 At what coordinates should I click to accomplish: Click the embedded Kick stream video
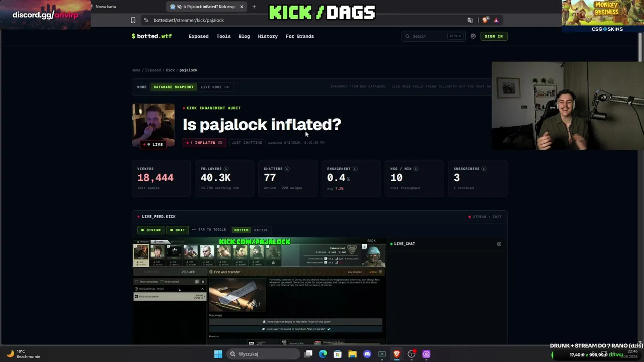(259, 292)
